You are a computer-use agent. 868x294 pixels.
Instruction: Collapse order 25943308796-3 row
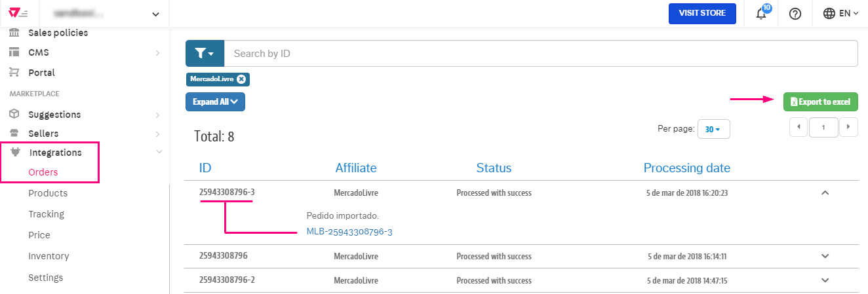[825, 193]
